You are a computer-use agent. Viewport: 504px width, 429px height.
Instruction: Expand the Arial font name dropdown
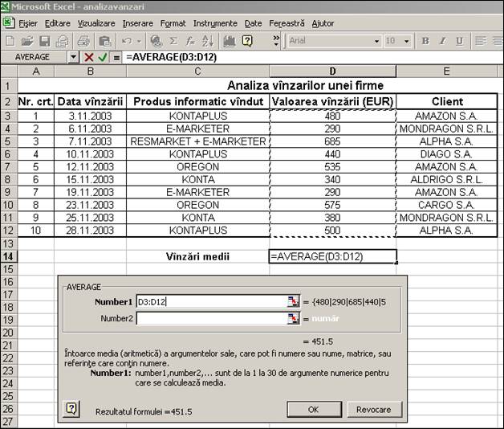[x=377, y=41]
